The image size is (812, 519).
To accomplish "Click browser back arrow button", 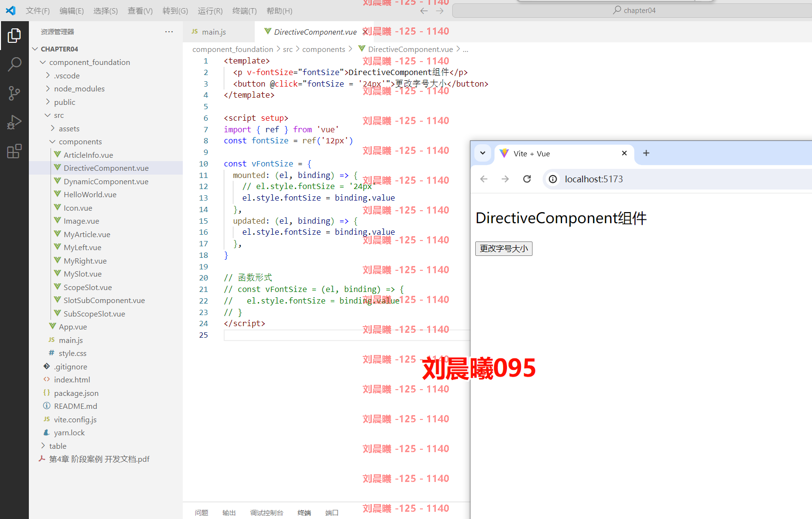I will (x=484, y=179).
